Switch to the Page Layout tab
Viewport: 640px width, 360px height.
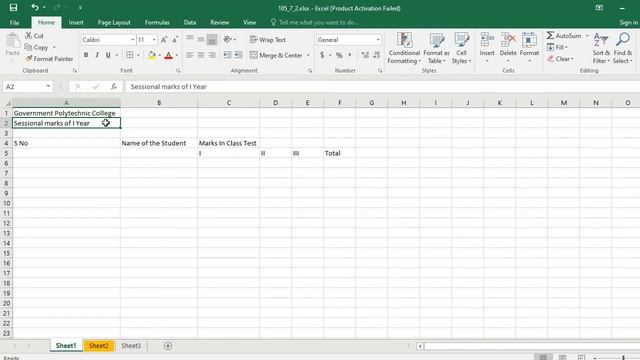click(x=114, y=22)
